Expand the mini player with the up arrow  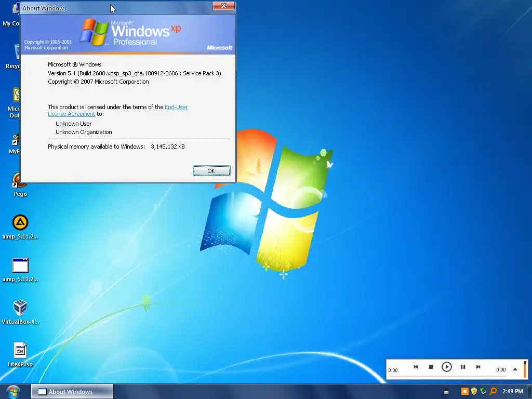click(x=515, y=369)
